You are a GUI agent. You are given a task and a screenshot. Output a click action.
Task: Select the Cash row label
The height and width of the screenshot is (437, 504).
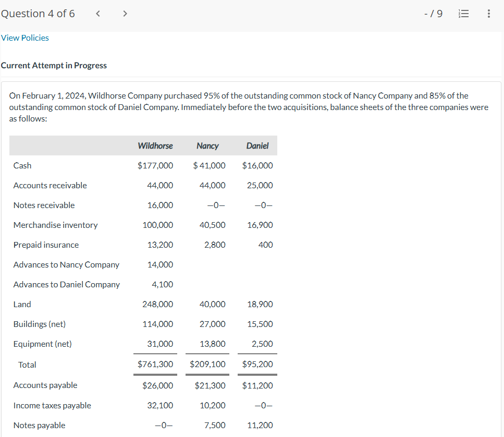point(22,166)
